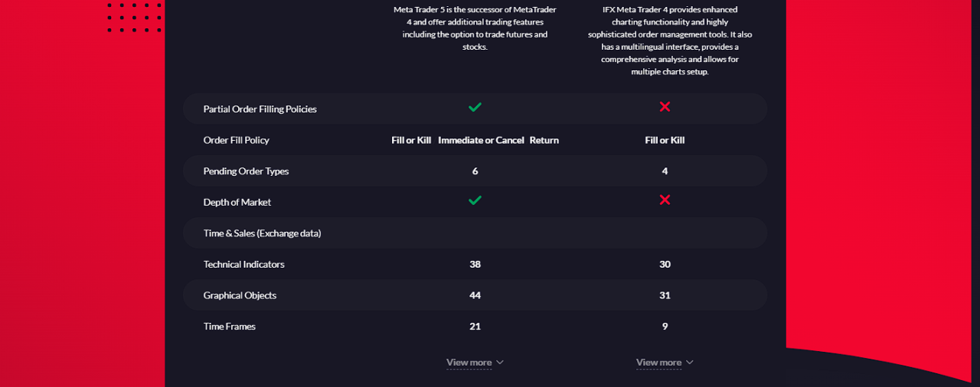Expand MetaTrader 5 column via View more chevron
This screenshot has width=980, height=387.
pyautogui.click(x=500, y=363)
